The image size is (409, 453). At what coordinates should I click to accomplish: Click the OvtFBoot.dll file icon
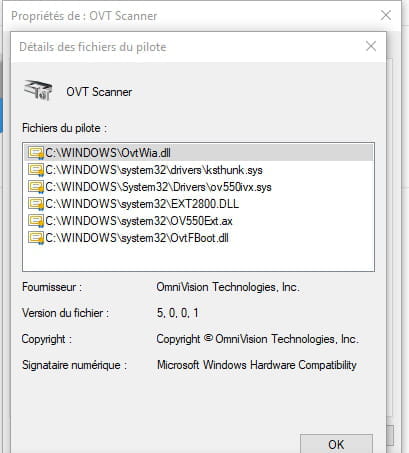click(x=36, y=238)
